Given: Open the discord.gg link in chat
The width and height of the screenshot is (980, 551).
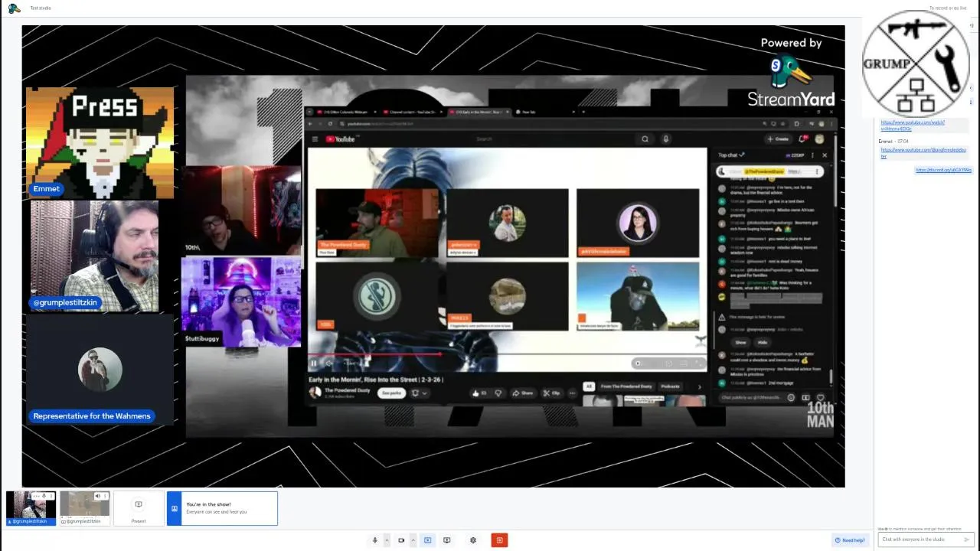Looking at the screenshot, I should coord(943,170).
